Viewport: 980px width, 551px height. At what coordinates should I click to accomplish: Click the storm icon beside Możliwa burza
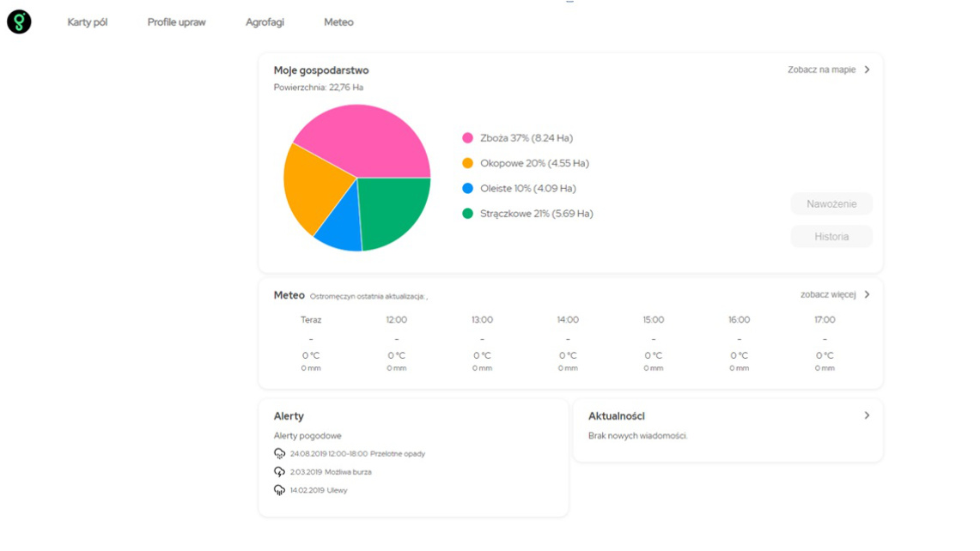point(279,471)
